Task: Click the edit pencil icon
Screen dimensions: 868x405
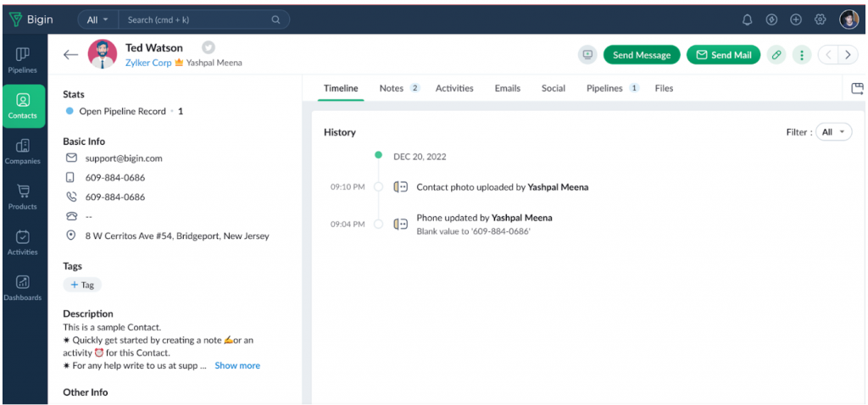Action: tap(776, 55)
